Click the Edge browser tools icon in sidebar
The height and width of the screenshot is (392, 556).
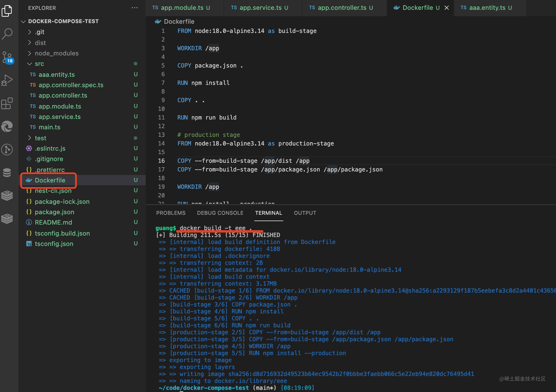(7, 126)
